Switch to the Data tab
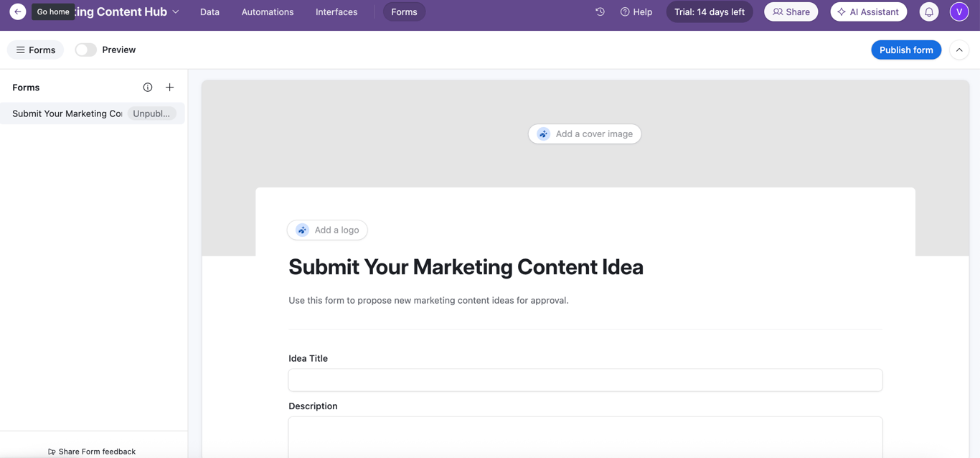Screen dimensions: 980x458 pos(209,11)
